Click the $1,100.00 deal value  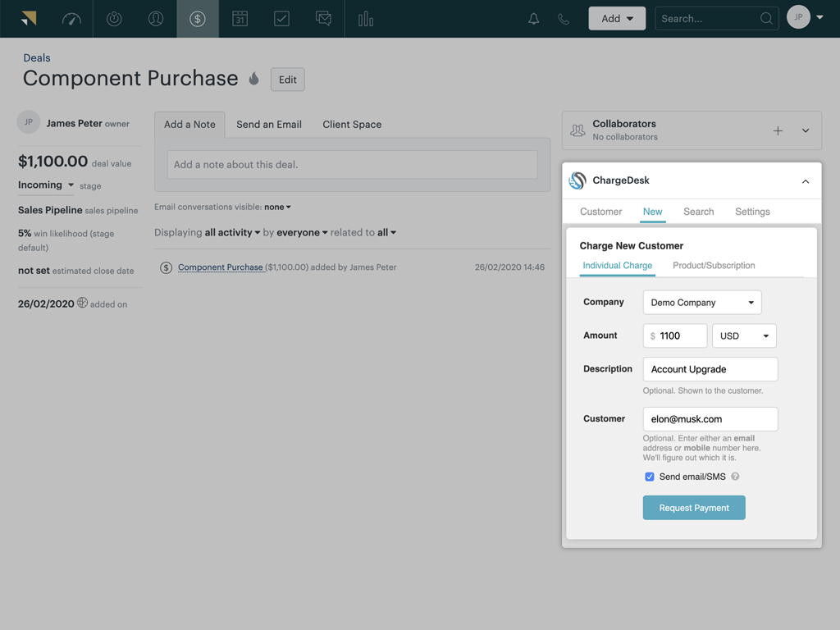pos(52,162)
